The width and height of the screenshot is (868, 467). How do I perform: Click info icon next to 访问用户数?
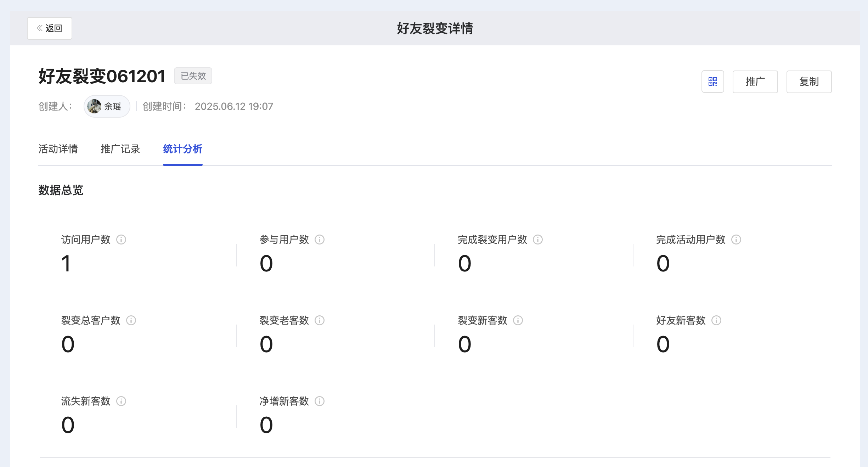(121, 240)
